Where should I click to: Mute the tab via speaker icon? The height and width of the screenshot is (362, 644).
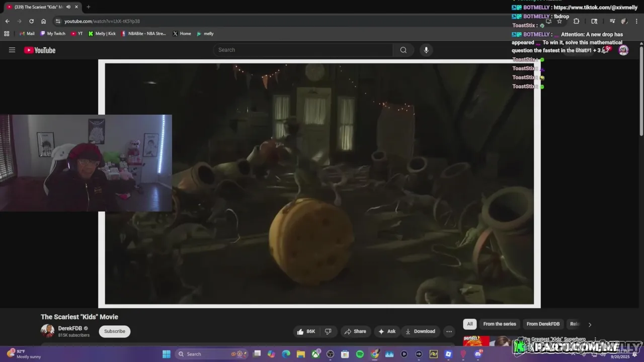(x=68, y=7)
